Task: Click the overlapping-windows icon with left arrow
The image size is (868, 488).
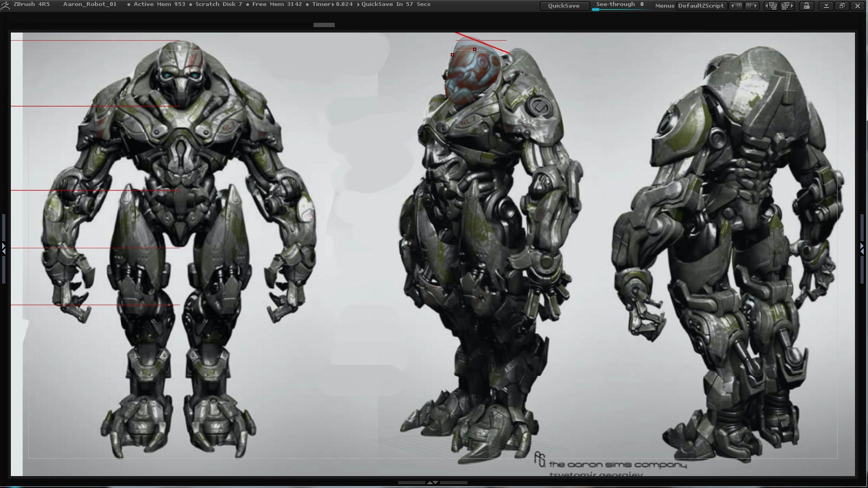Action: click(772, 6)
